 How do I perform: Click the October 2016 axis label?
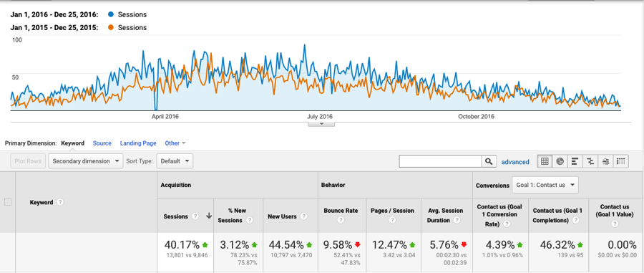click(x=476, y=116)
